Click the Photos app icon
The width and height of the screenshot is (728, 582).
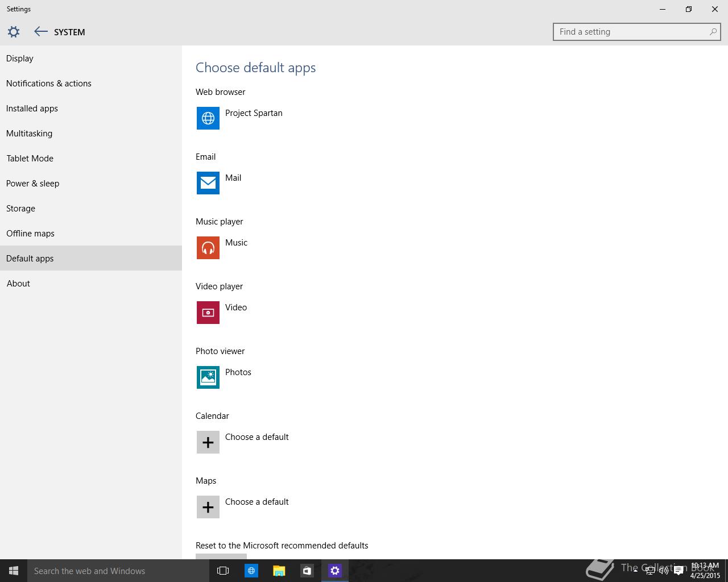click(208, 377)
